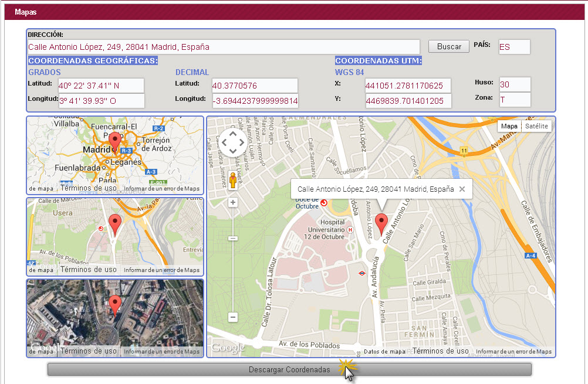Open Términos de uso on the Usera map
Image resolution: width=588 pixels, height=384 pixels.
(x=89, y=269)
